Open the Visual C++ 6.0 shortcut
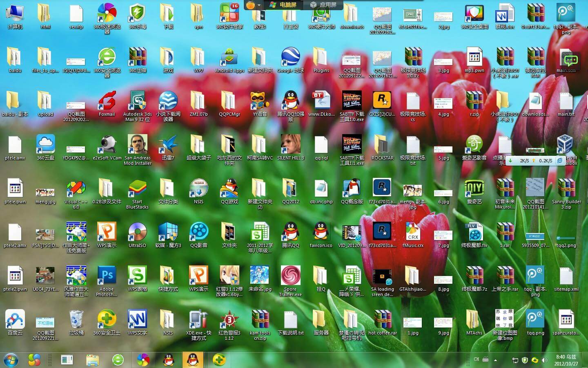This screenshot has width=588, height=368. click(x=76, y=189)
